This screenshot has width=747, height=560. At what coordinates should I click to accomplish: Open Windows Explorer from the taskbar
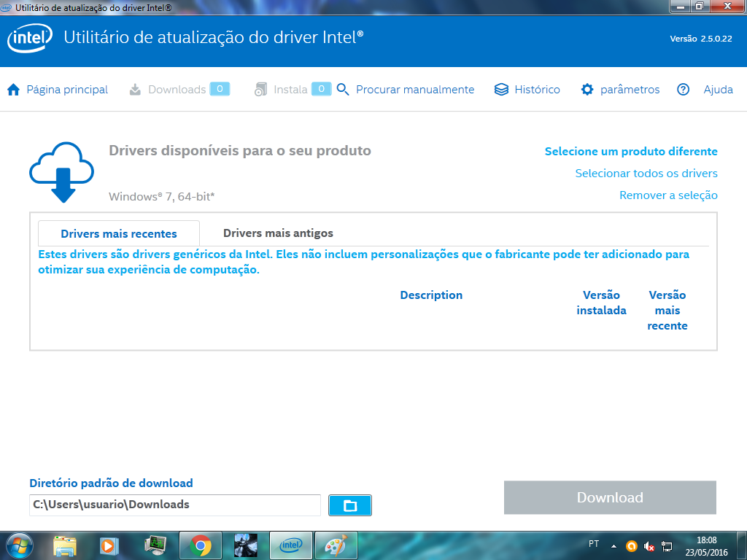pyautogui.click(x=65, y=545)
